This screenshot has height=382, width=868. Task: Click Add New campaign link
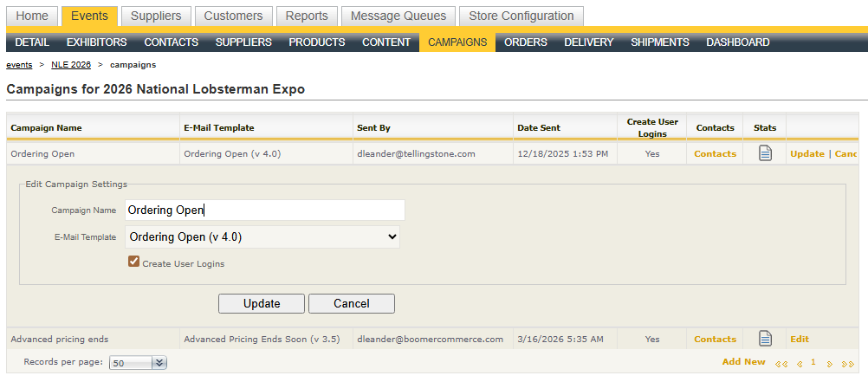(x=743, y=362)
